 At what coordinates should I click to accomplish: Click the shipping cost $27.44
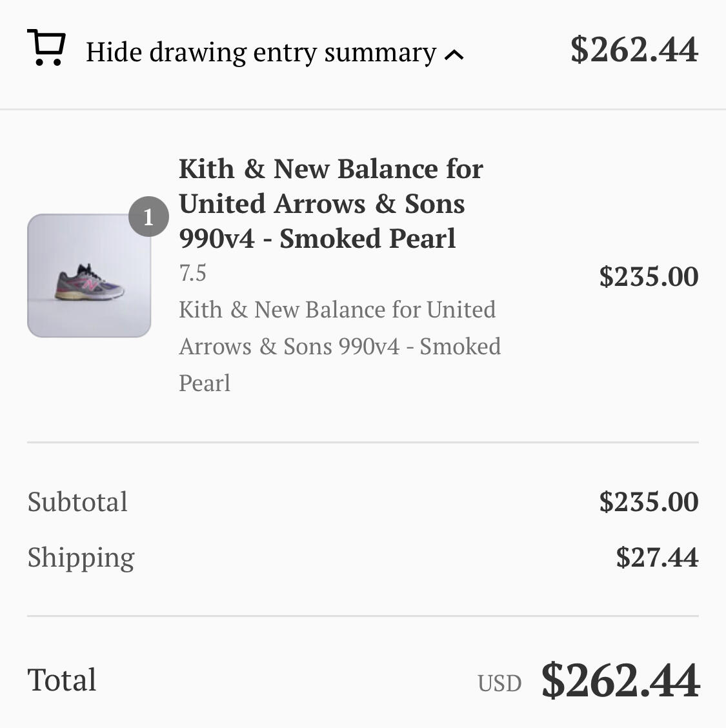(657, 557)
